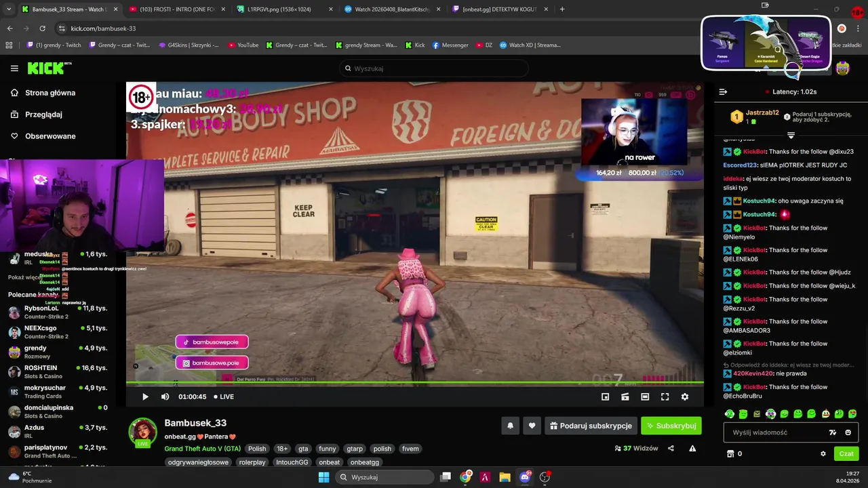
Task: Open Windows Start menu
Action: pyautogui.click(x=323, y=477)
